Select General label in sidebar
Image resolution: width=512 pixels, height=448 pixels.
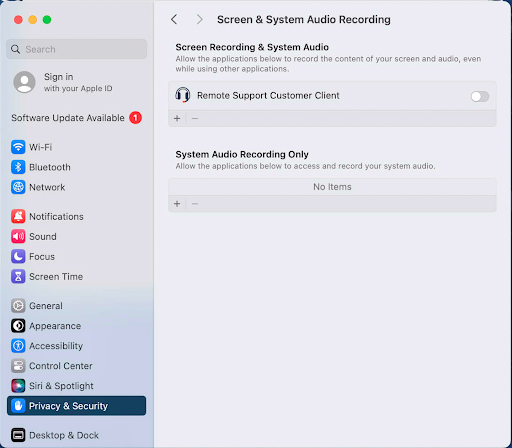tap(46, 306)
